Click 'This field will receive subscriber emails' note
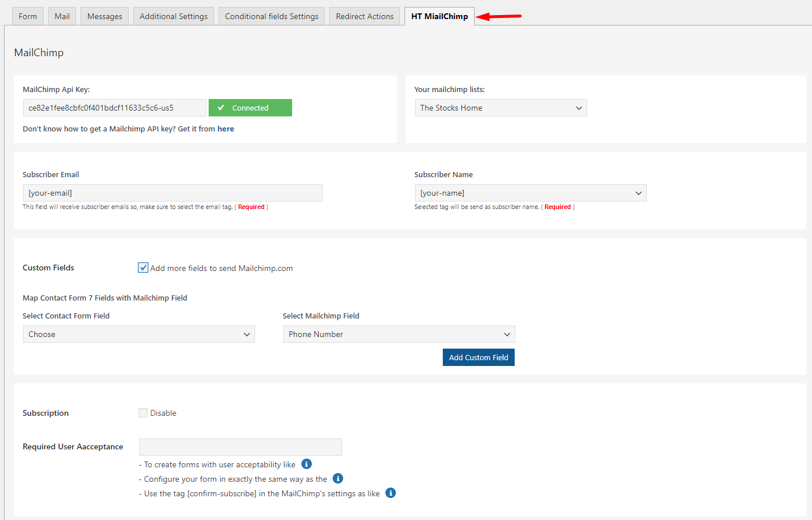Screen dimensions: 812x520 [x=145, y=207]
